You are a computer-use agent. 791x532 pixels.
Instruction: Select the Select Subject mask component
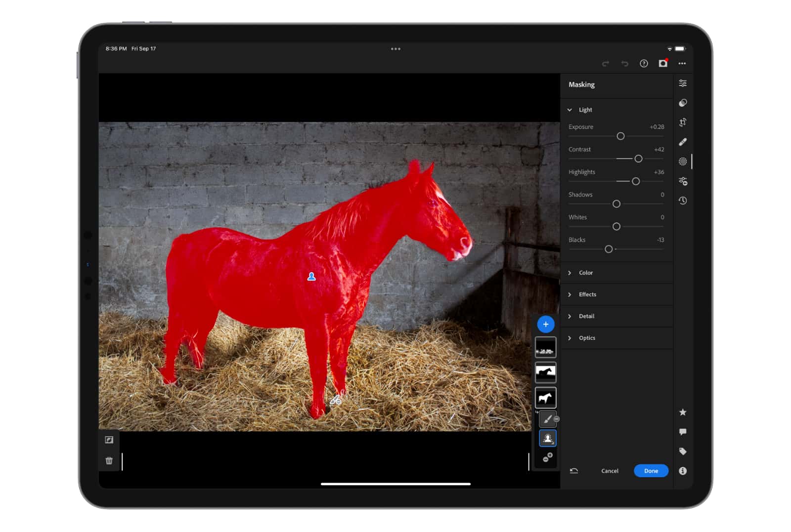coord(547,438)
